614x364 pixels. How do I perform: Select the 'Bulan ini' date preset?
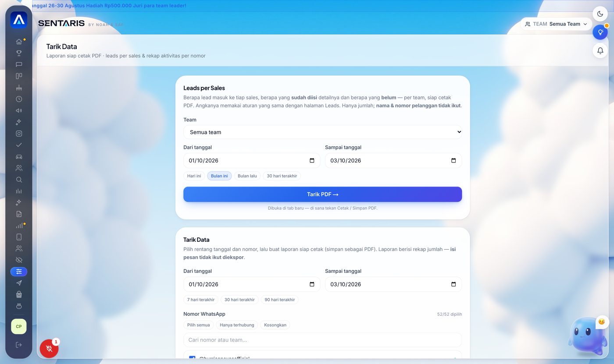219,176
